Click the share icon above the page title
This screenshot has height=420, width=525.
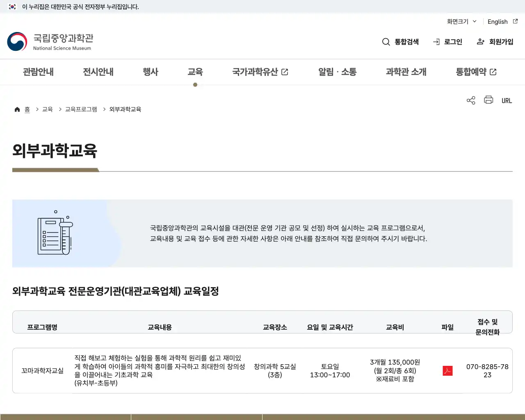[470, 100]
